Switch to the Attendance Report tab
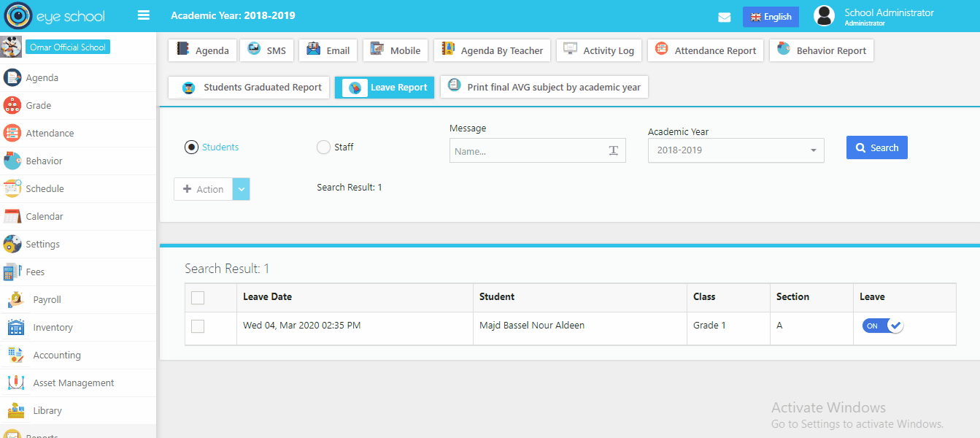The image size is (980, 438). click(706, 50)
